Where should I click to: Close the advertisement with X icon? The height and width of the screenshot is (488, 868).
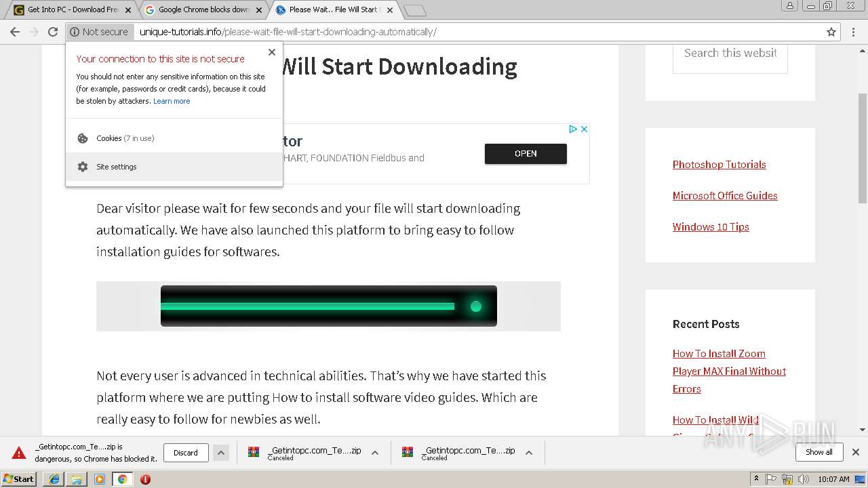coord(584,129)
